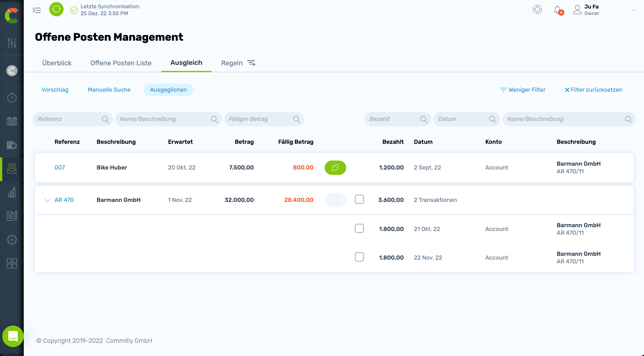
Task: Open the settings gear in sidebar
Action: click(12, 240)
